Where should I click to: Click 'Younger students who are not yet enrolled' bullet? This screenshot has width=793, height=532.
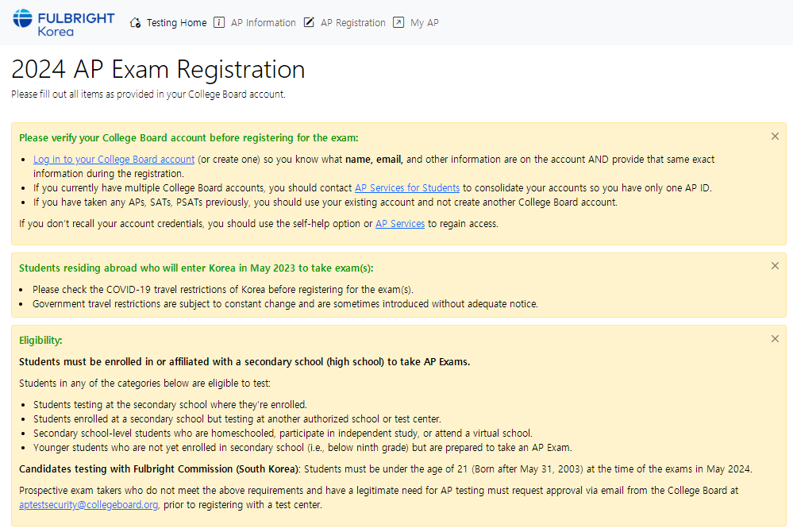(302, 448)
